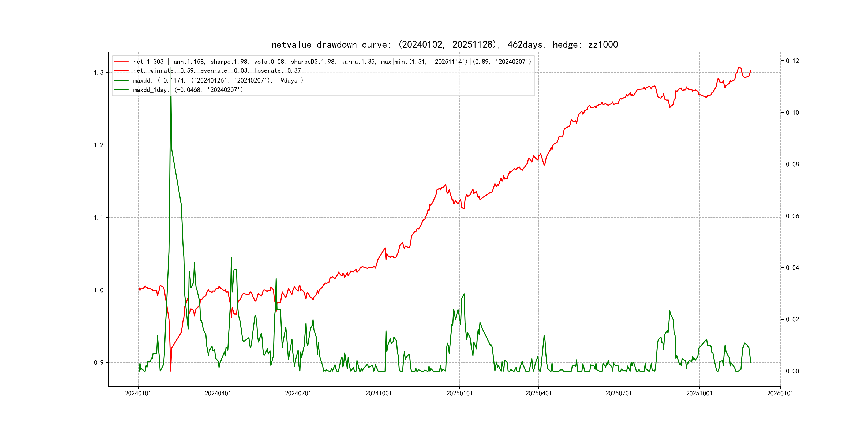The width and height of the screenshot is (868, 434).
Task: Click the 20241001 x-axis date label
Action: 379,394
